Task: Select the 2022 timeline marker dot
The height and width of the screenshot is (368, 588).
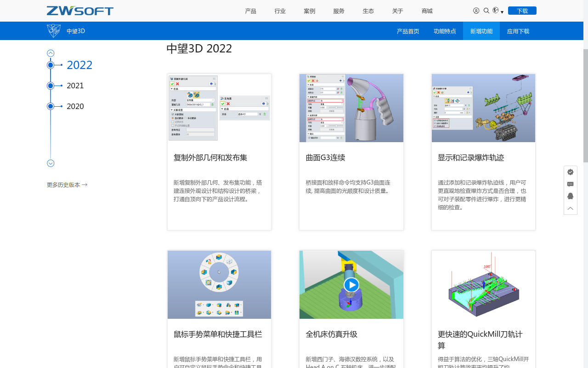Action: [51, 65]
